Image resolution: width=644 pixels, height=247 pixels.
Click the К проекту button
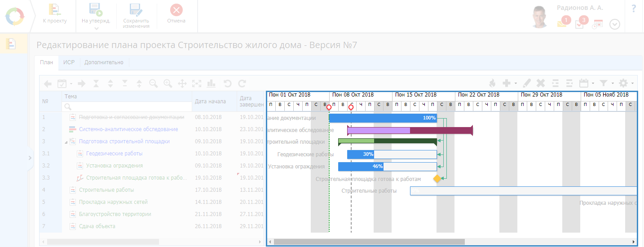(x=54, y=15)
